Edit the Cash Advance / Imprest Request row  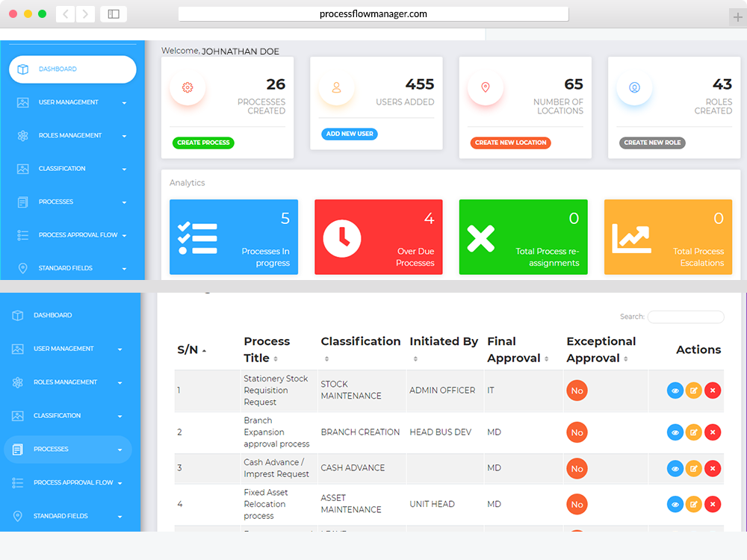coord(694,469)
